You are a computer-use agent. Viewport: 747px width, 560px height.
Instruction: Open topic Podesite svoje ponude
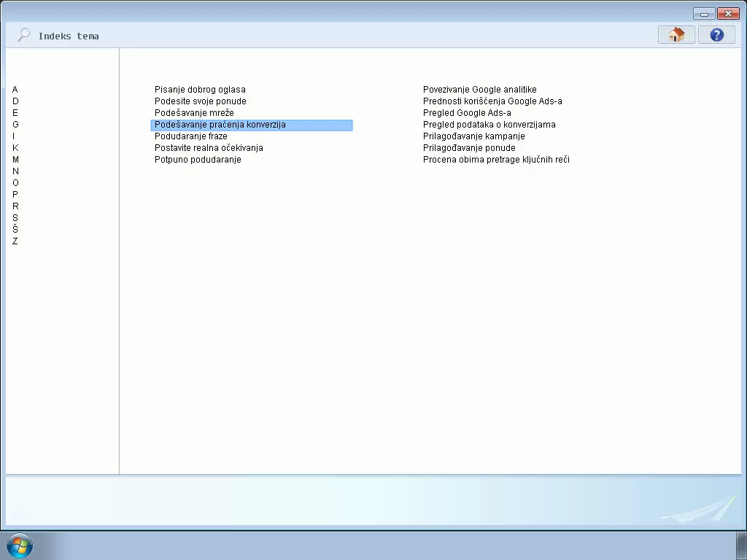click(201, 101)
